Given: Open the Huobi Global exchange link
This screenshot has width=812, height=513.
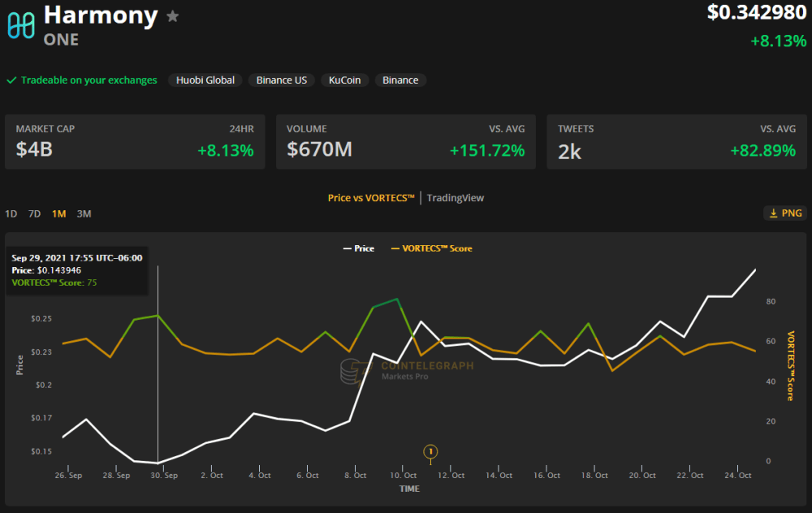Looking at the screenshot, I should (205, 80).
